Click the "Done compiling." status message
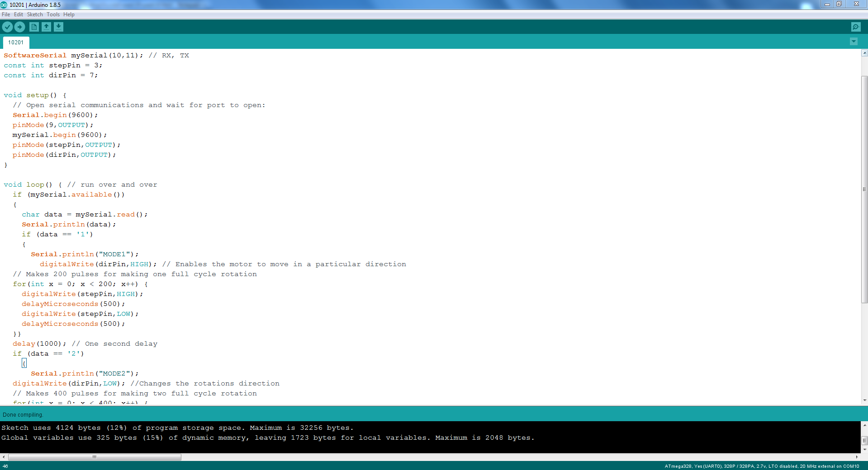 (x=23, y=415)
